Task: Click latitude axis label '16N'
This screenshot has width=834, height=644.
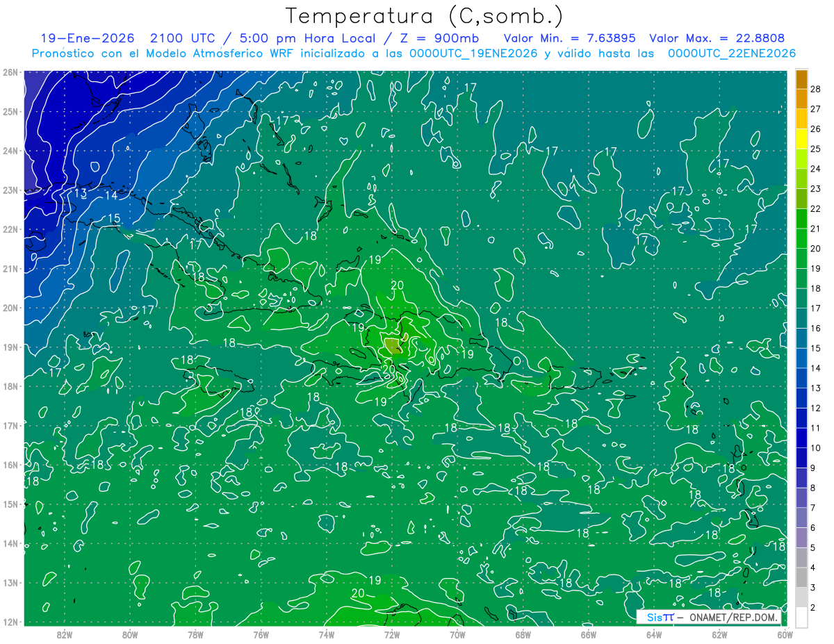Action: [x=10, y=465]
